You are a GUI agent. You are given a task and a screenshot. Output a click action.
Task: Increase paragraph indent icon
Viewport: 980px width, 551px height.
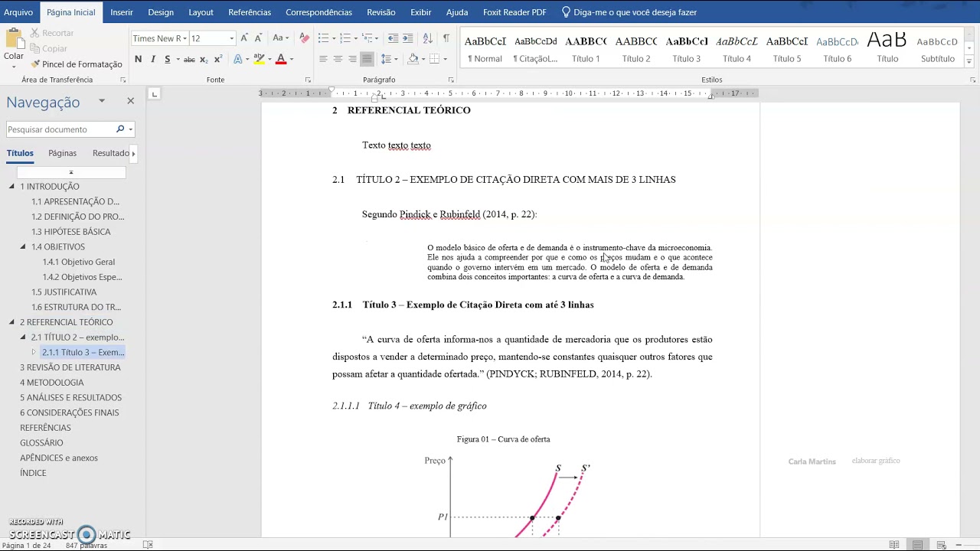[x=407, y=38]
